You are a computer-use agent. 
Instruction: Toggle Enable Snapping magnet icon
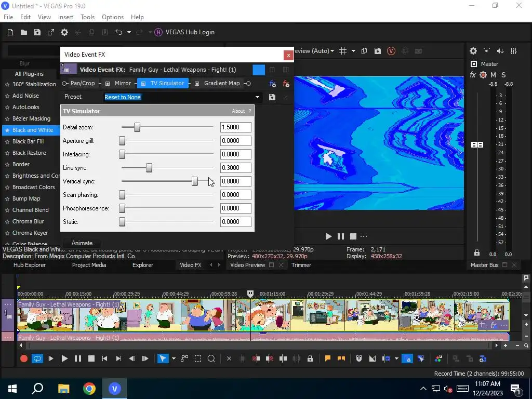coord(358,358)
